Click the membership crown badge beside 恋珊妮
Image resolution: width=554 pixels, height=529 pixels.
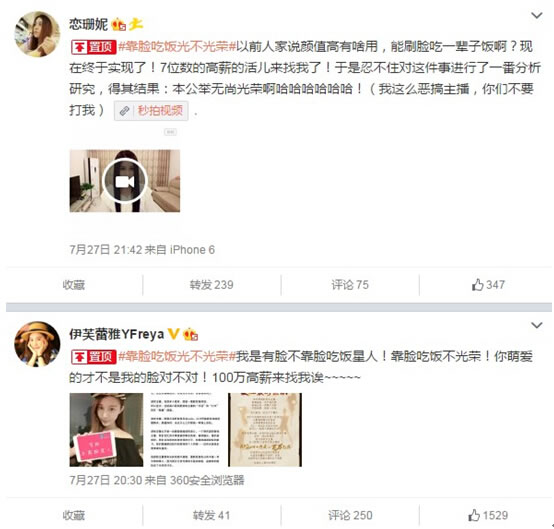[119, 24]
